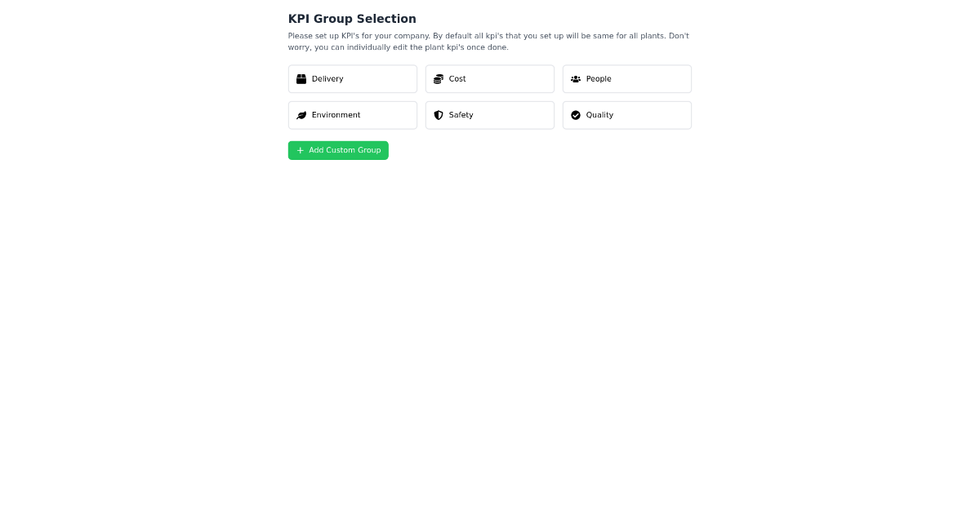
Task: Click the check badge icon on the Quality card
Action: click(576, 115)
